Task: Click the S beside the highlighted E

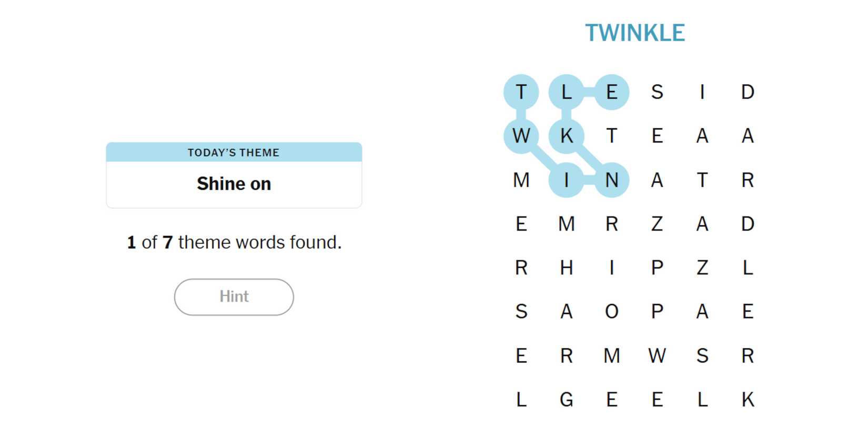Action: click(657, 92)
